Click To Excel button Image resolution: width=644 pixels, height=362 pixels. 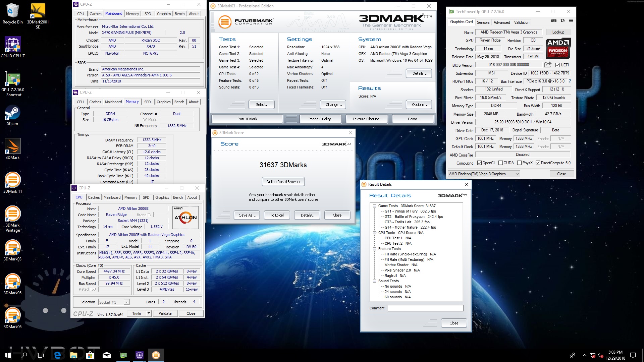tap(277, 215)
